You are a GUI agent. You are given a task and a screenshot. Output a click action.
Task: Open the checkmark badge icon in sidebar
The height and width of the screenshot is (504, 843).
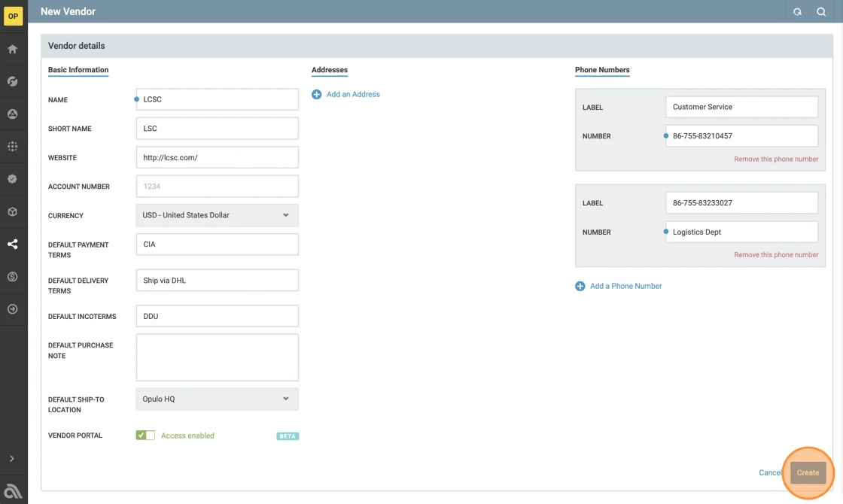[13, 179]
